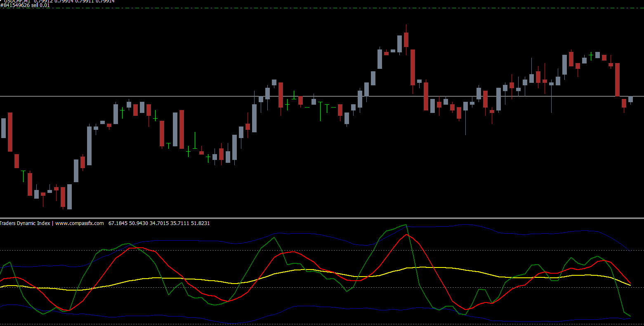644x326 pixels.
Task: Click the tall gray candle at the chart's lowest point
Action: 69,197
